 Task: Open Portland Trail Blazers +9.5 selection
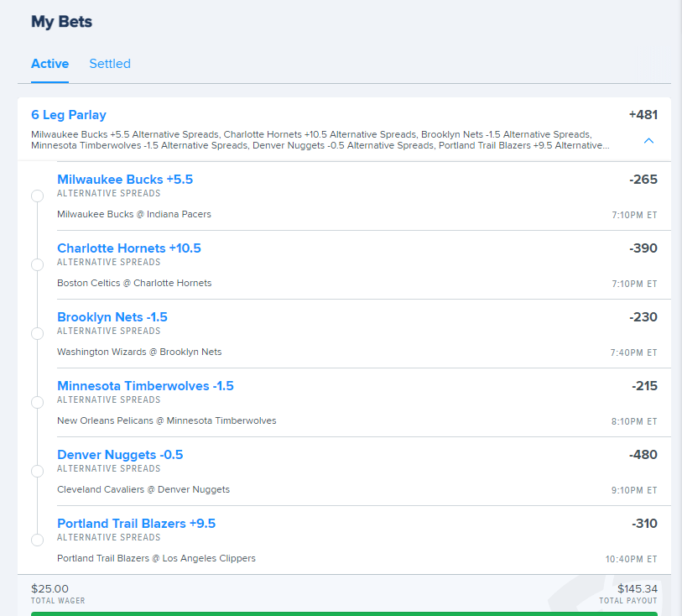point(136,523)
